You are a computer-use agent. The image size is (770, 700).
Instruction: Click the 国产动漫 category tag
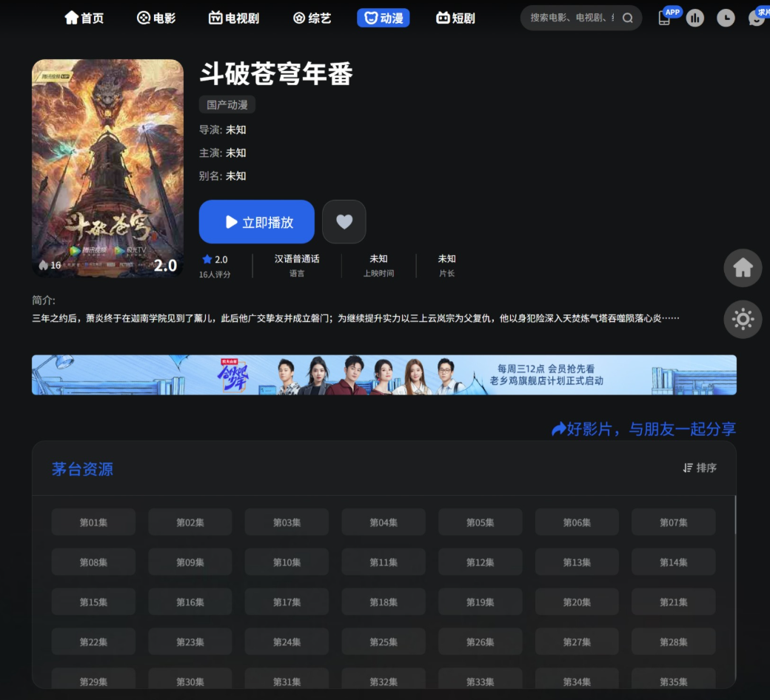click(x=227, y=105)
